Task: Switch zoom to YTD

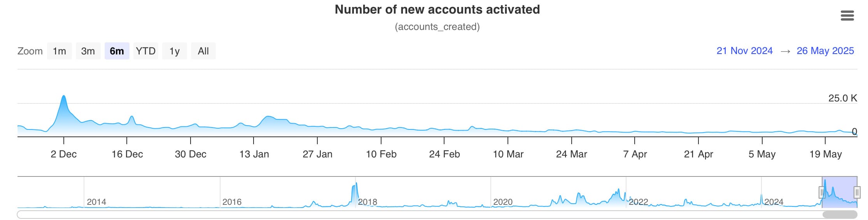Action: pos(145,51)
